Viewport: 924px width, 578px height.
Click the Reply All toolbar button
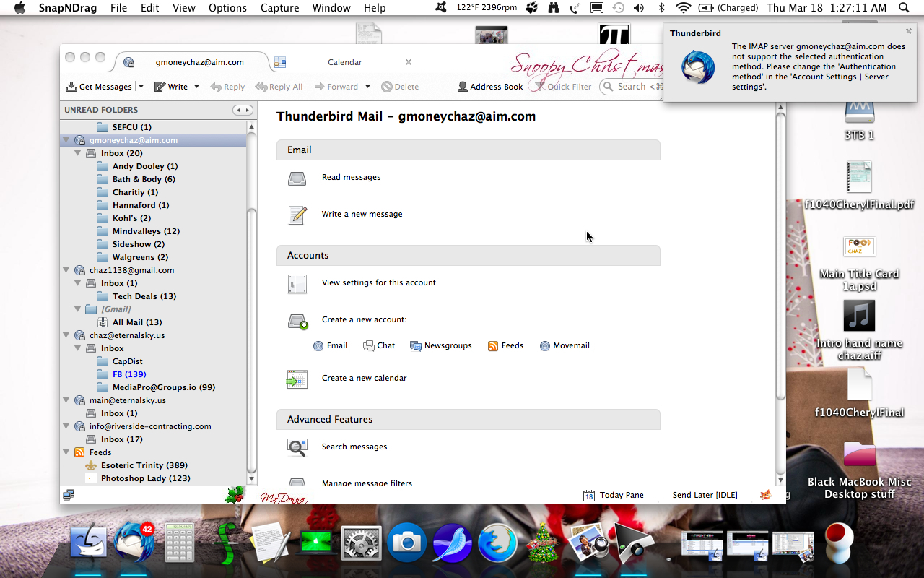point(279,87)
